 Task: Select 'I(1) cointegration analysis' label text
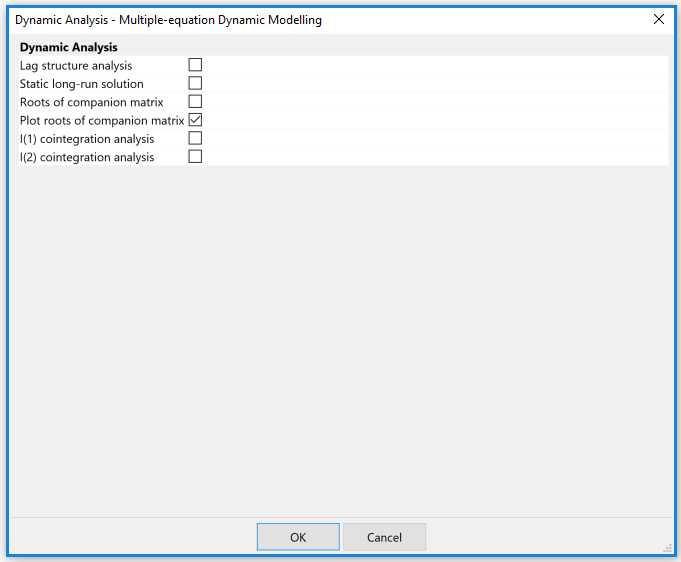point(87,139)
